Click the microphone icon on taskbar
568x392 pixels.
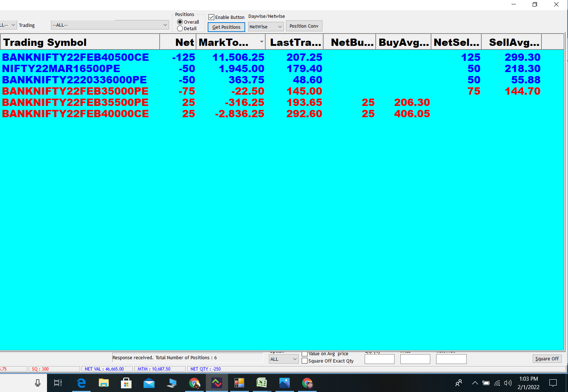point(38,383)
